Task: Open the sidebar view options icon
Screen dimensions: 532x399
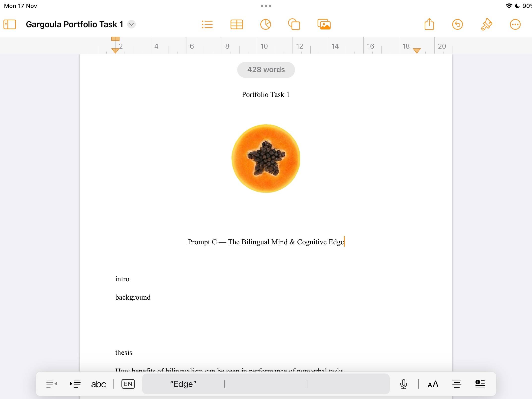Action: coord(10,24)
